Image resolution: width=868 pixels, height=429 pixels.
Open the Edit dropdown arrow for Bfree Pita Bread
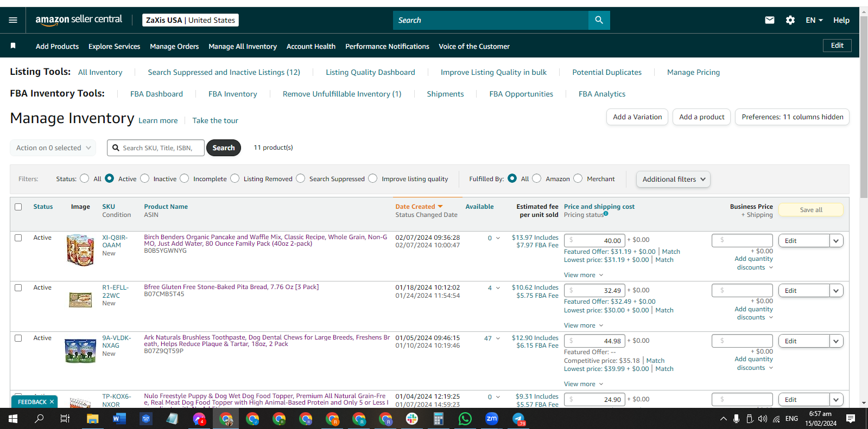tap(836, 291)
